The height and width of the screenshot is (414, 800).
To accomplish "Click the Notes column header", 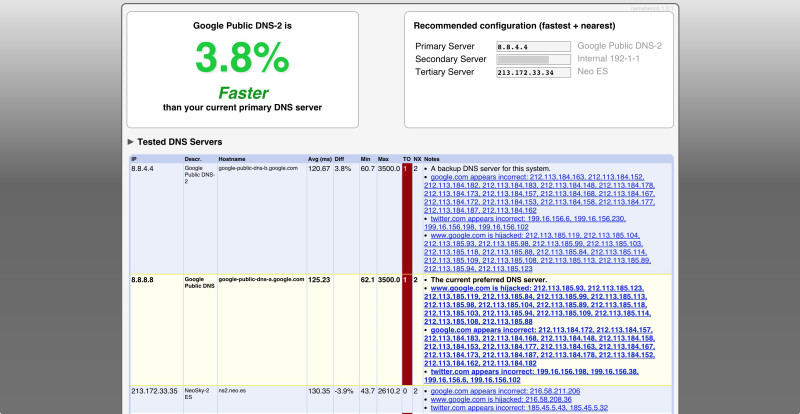I will (432, 159).
